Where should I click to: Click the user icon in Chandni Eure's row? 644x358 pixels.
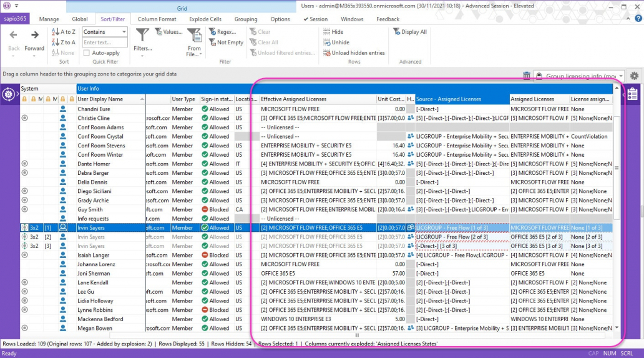63,109
